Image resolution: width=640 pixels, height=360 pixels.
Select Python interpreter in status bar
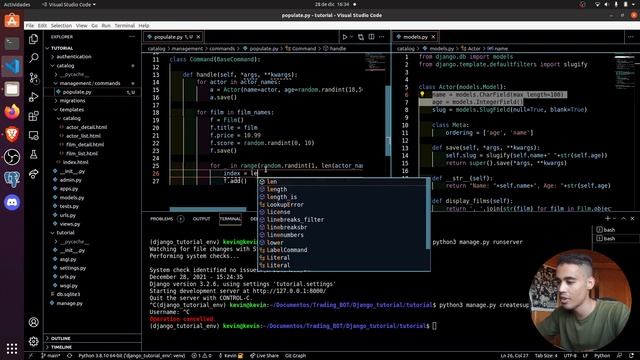131,356
